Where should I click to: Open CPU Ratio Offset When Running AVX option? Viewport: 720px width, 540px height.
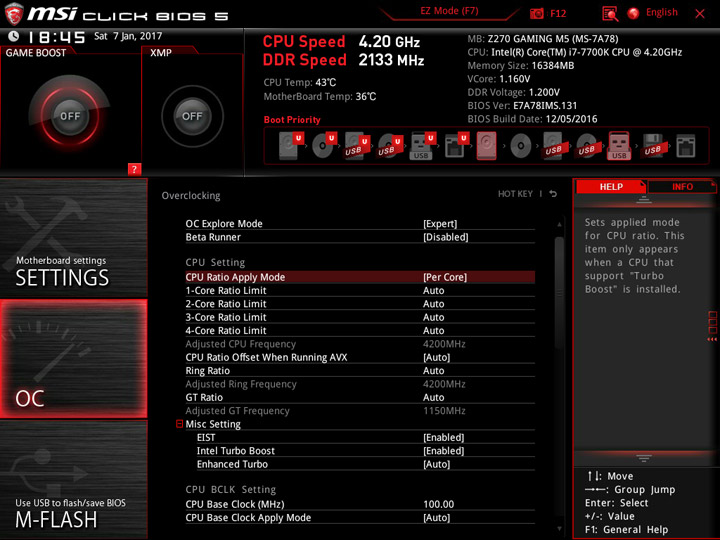pos(360,357)
